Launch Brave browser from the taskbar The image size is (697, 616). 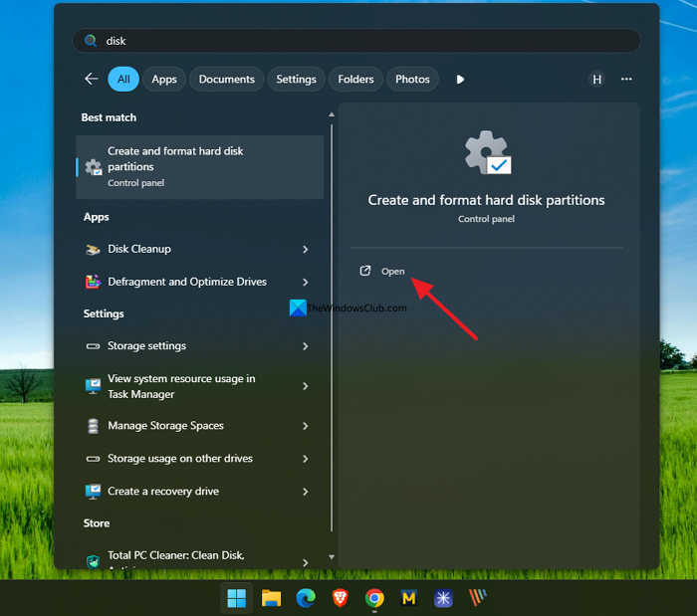pos(341,598)
